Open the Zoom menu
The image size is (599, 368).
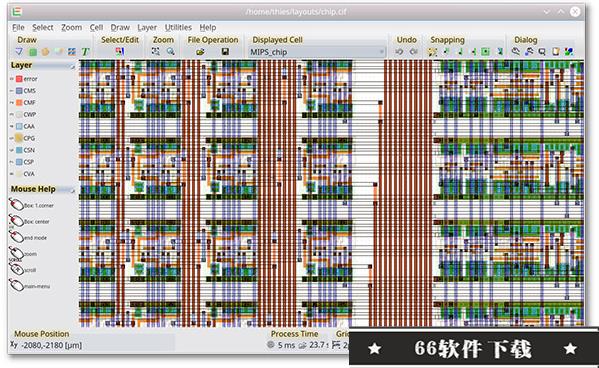pos(71,28)
